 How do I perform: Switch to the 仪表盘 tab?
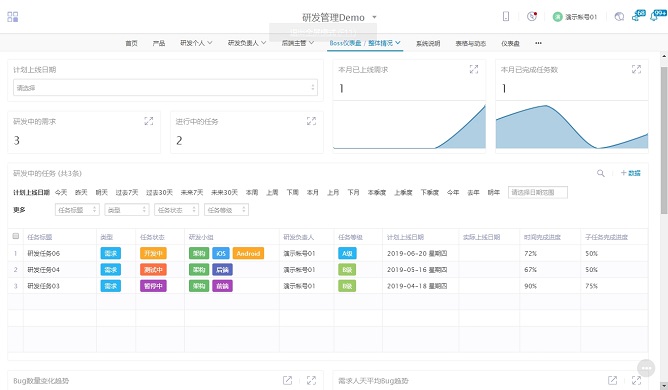510,43
